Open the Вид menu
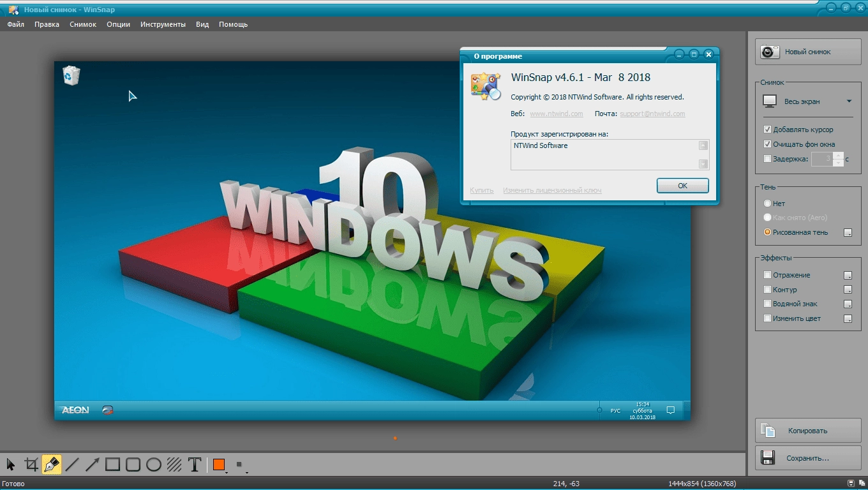868x490 pixels. coord(202,24)
